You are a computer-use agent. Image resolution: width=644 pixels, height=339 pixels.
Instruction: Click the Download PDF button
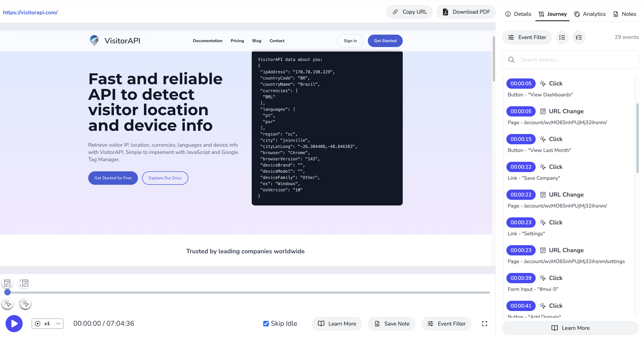(x=466, y=12)
